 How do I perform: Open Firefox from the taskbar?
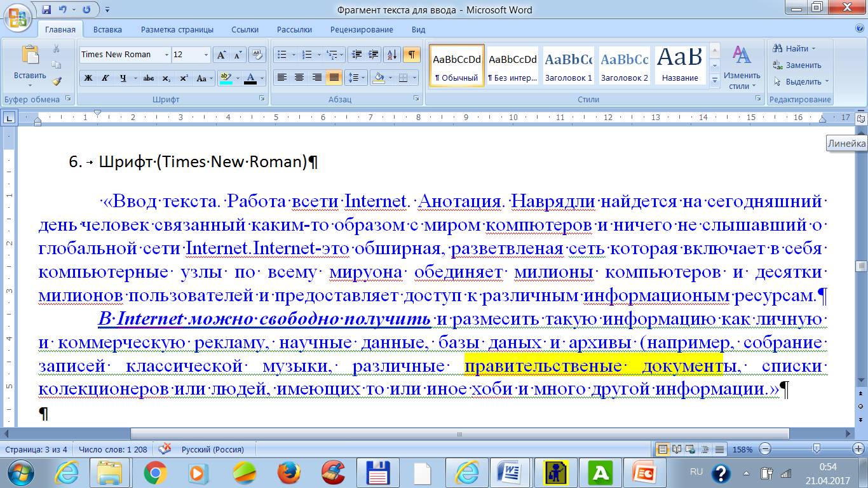[289, 473]
